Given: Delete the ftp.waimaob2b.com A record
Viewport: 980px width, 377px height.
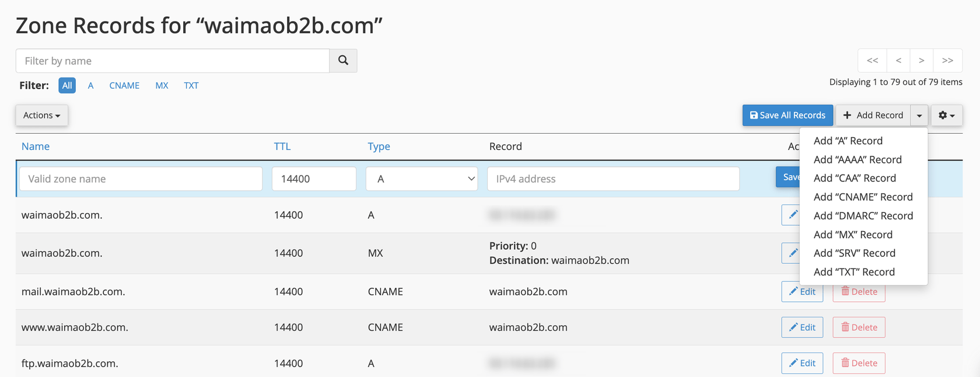Looking at the screenshot, I should 859,363.
